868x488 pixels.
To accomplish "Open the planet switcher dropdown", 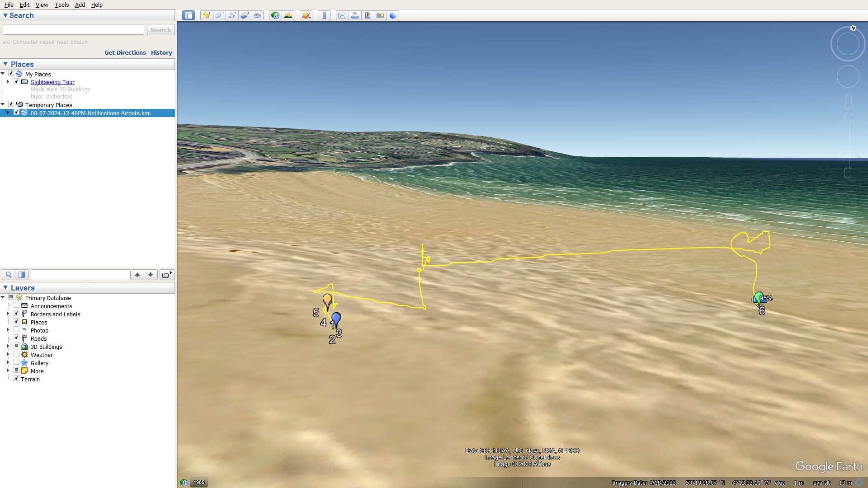I will pyautogui.click(x=306, y=15).
